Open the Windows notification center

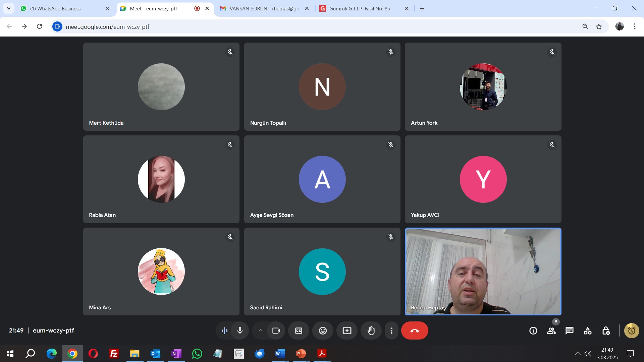coord(630,354)
